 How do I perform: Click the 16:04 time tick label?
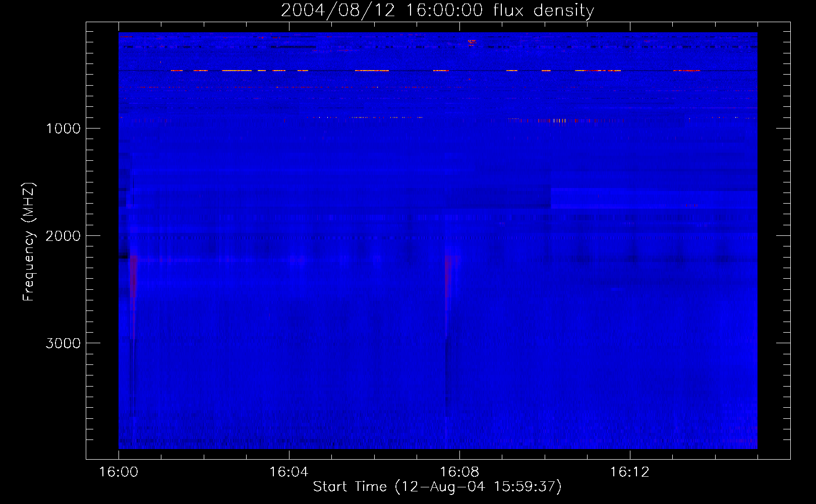point(289,472)
